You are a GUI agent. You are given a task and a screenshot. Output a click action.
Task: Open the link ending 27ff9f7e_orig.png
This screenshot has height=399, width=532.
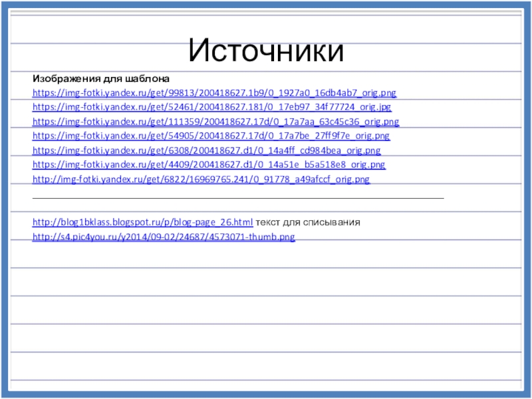click(x=211, y=136)
